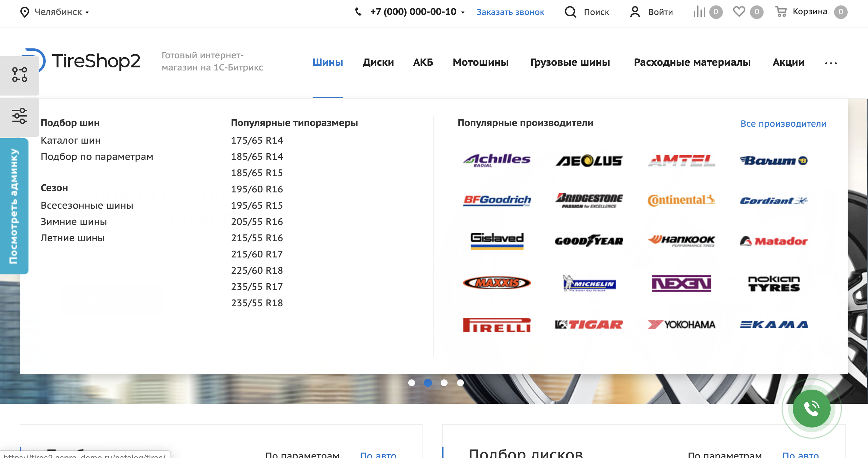Viewport: 868px width, 458px height.
Task: Select the Maxxis brand logo
Action: tap(497, 283)
